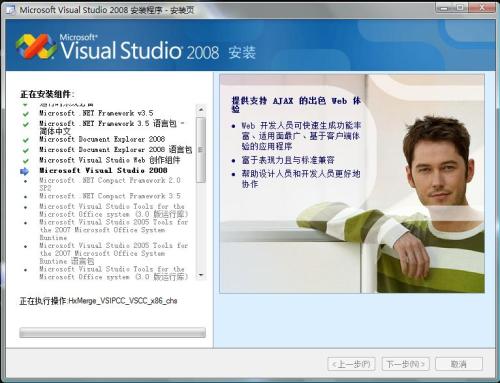The height and width of the screenshot is (383, 500).
Task: Click blue arrow beside Microsoft Visual Studio 2008
Action: [25, 171]
